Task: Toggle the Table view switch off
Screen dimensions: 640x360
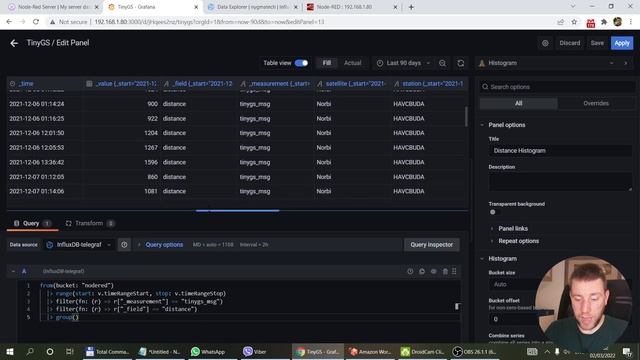Action: (x=301, y=63)
